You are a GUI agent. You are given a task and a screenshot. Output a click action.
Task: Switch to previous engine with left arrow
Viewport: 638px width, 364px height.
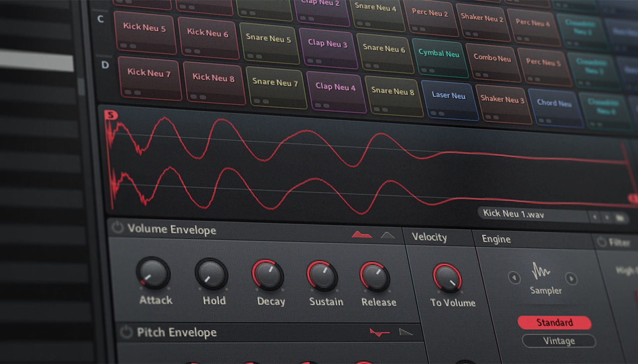click(x=514, y=277)
